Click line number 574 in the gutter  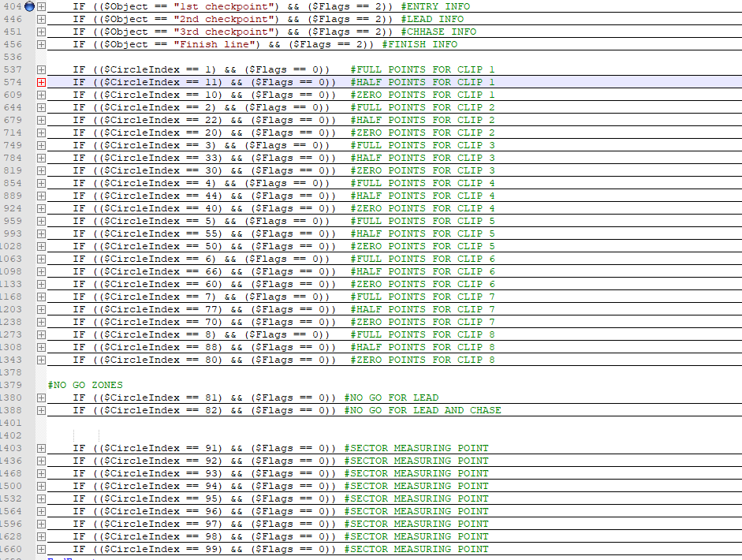[x=13, y=82]
